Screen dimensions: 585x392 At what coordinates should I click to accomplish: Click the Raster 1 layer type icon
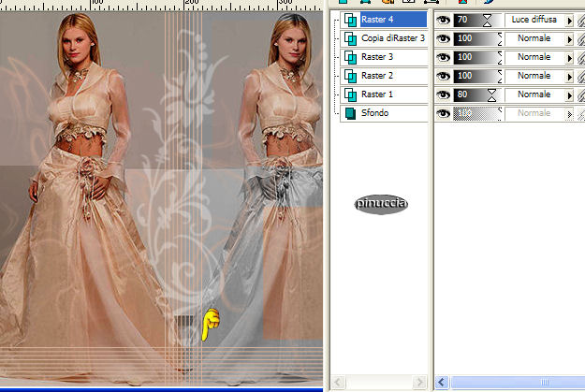(350, 94)
